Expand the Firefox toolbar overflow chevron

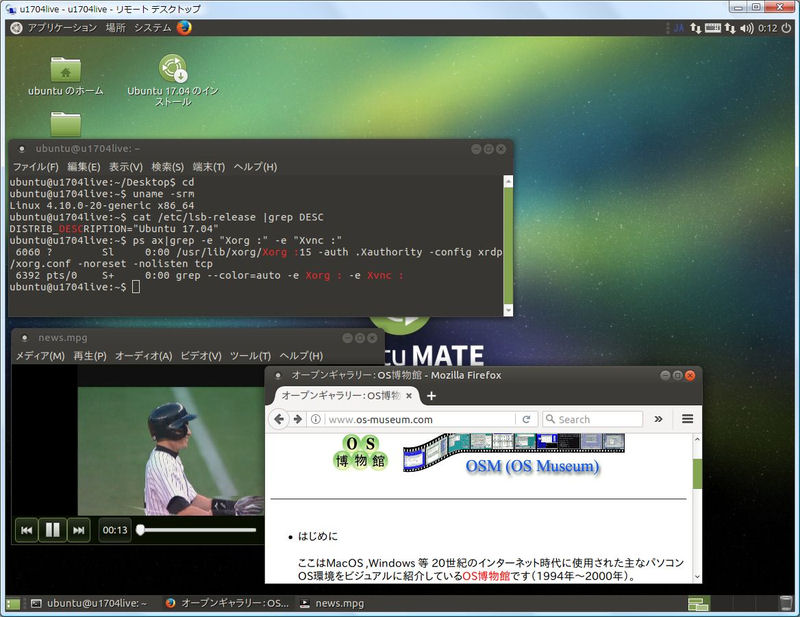pos(658,419)
